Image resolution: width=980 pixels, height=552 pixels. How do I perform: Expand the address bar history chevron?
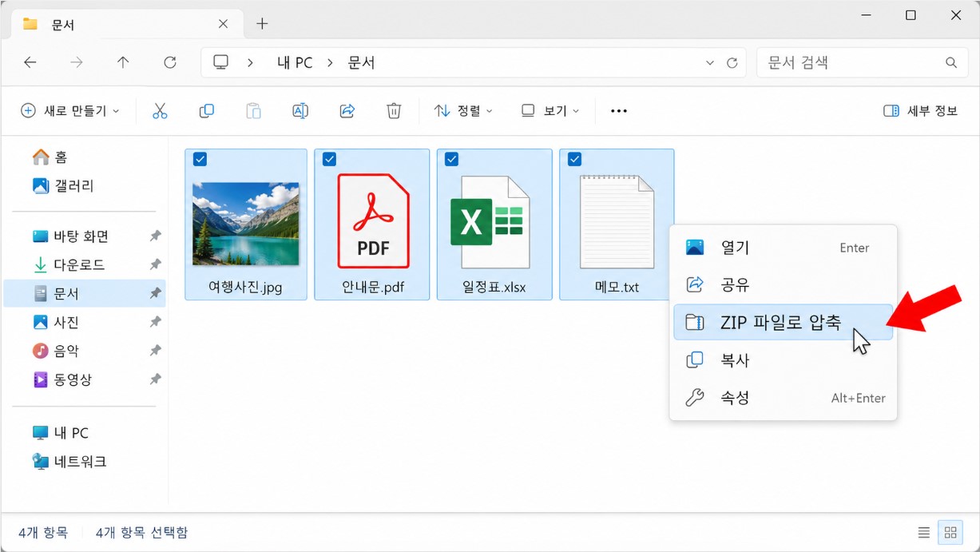click(x=710, y=62)
